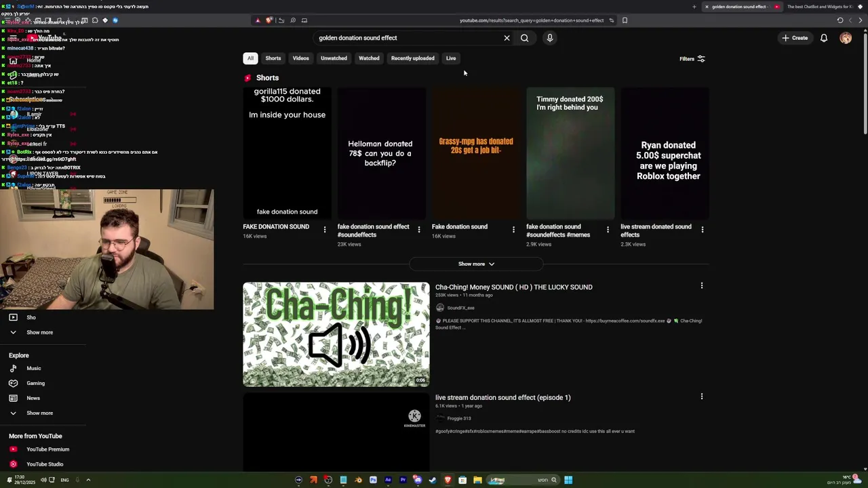Reload the page in browser toolbar
This screenshot has width=868, height=488.
click(840, 20)
